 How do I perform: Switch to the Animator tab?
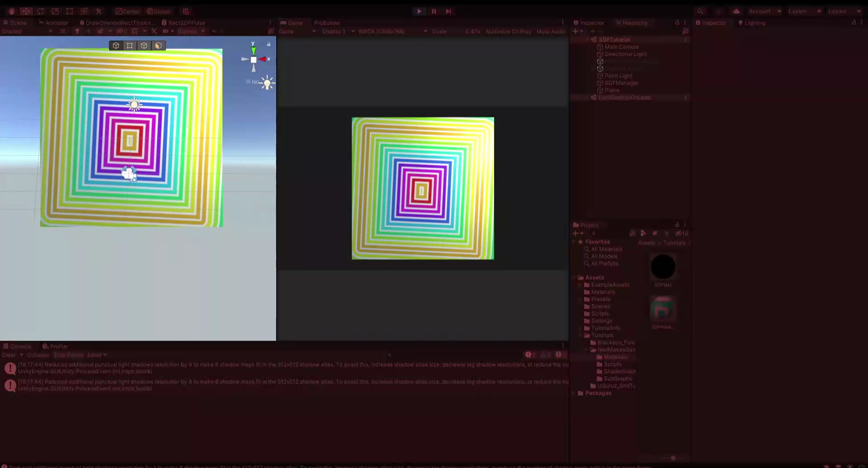point(54,23)
